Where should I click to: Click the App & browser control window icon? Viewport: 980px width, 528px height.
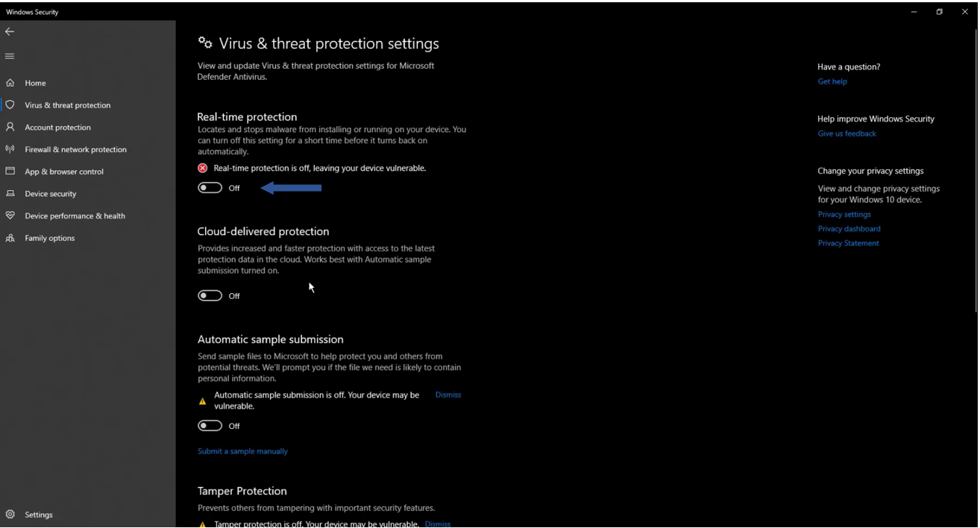[x=10, y=172]
